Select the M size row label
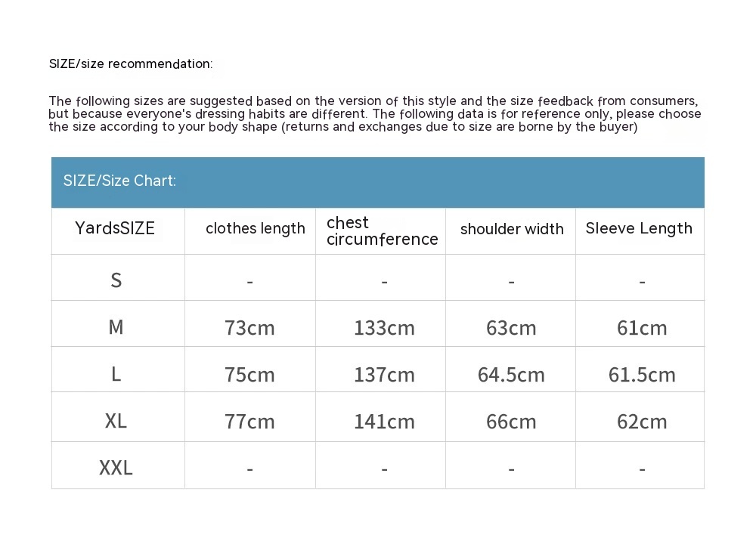756x535 pixels. (116, 327)
